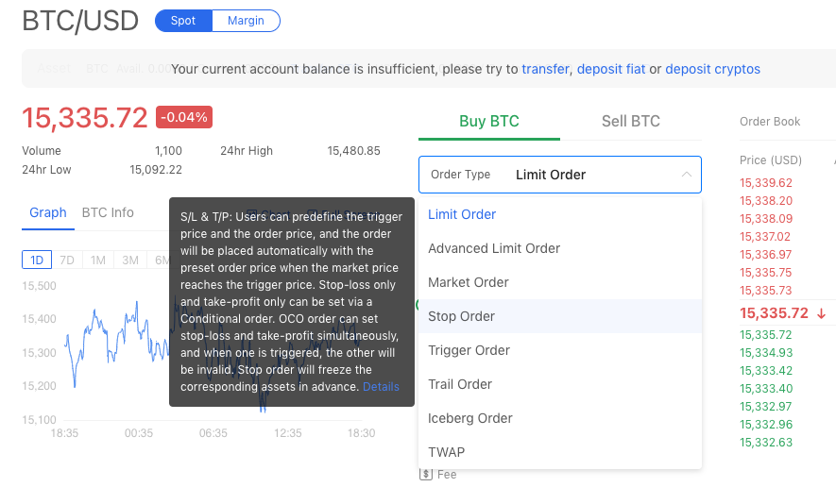Pick Stop Order in the list
Screen dimensions: 836x504
coord(461,316)
